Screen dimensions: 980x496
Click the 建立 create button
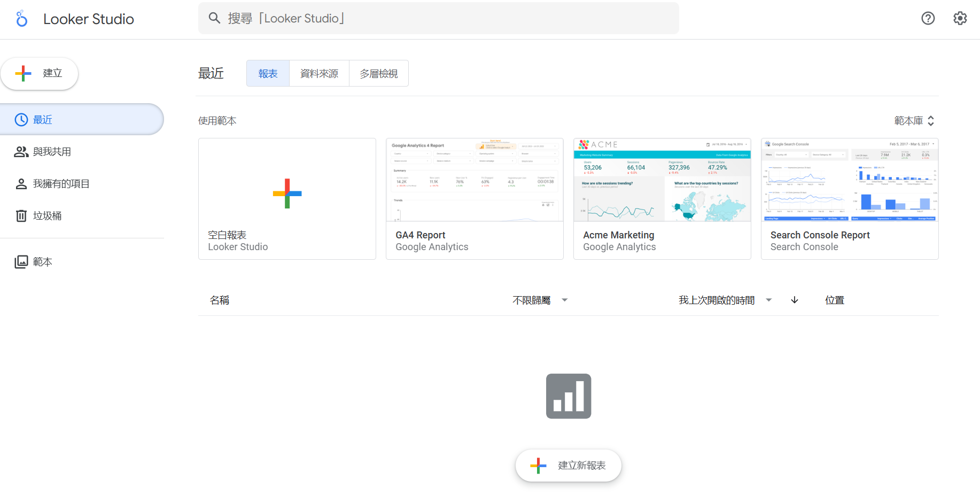[x=40, y=74]
